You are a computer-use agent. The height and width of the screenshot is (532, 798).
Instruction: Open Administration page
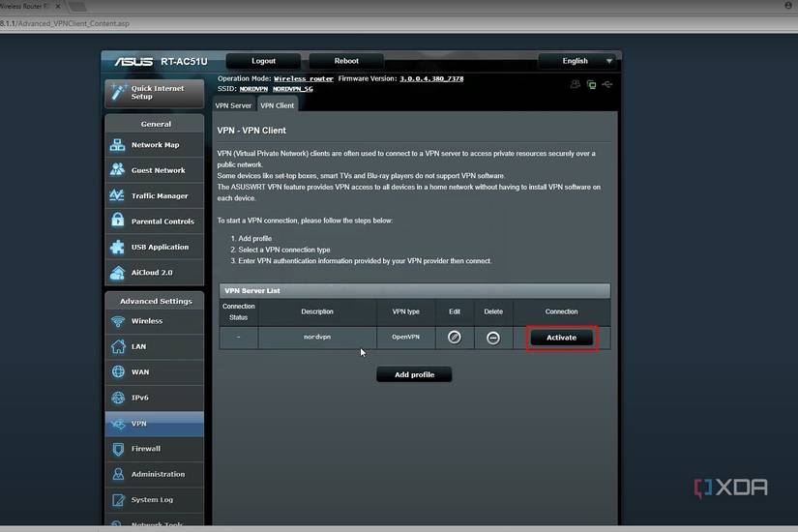154,474
